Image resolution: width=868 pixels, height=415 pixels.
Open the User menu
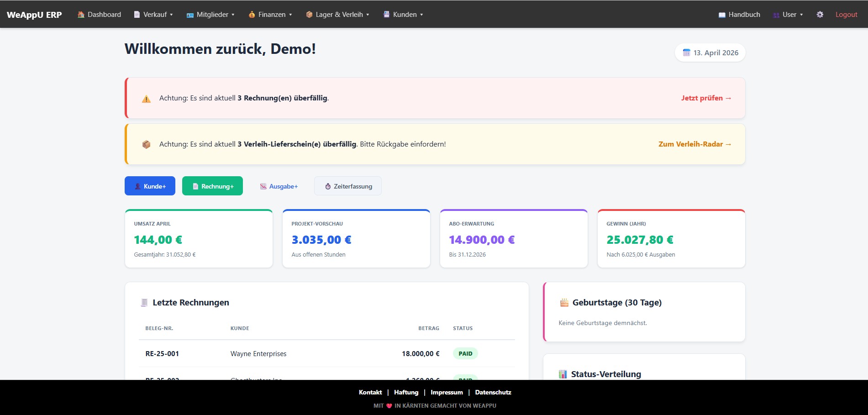pyautogui.click(x=788, y=15)
